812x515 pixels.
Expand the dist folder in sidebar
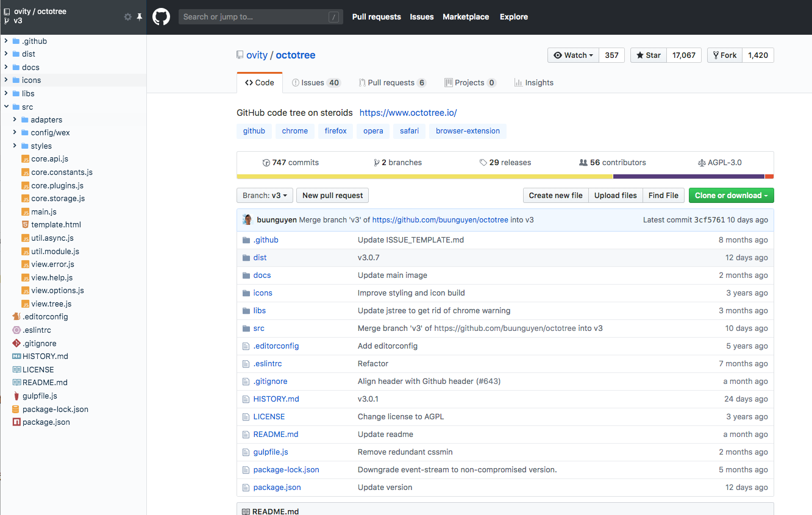pos(6,54)
